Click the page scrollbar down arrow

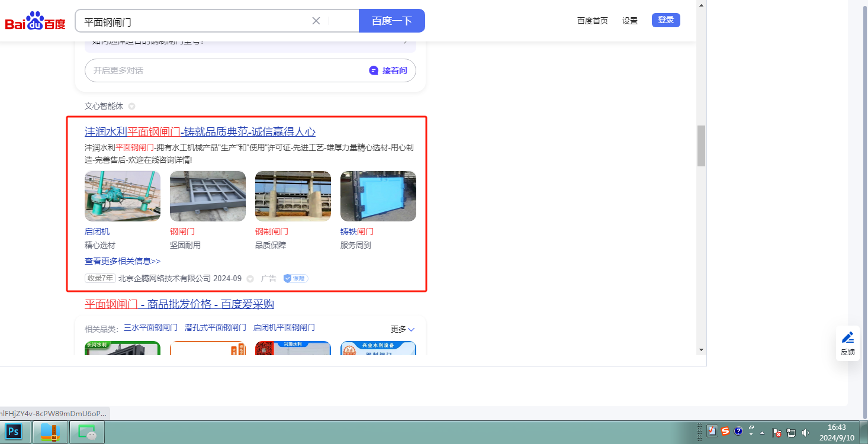click(x=701, y=350)
